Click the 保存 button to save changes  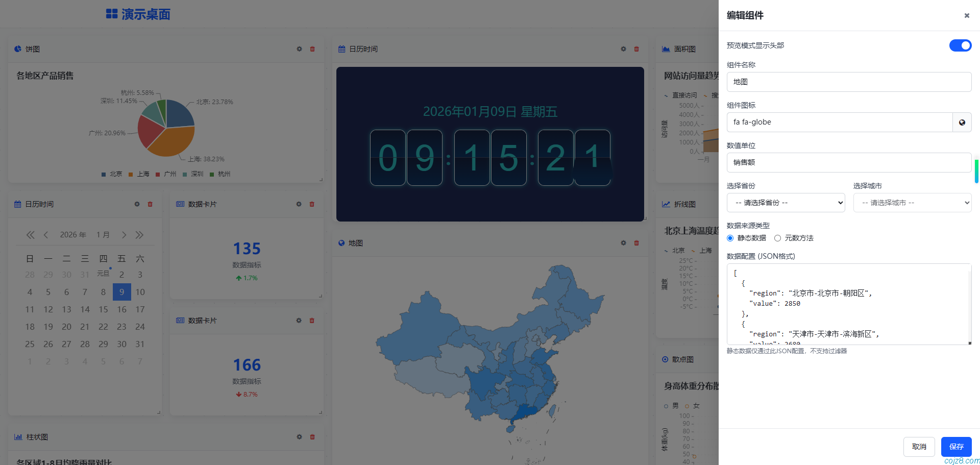(955, 447)
